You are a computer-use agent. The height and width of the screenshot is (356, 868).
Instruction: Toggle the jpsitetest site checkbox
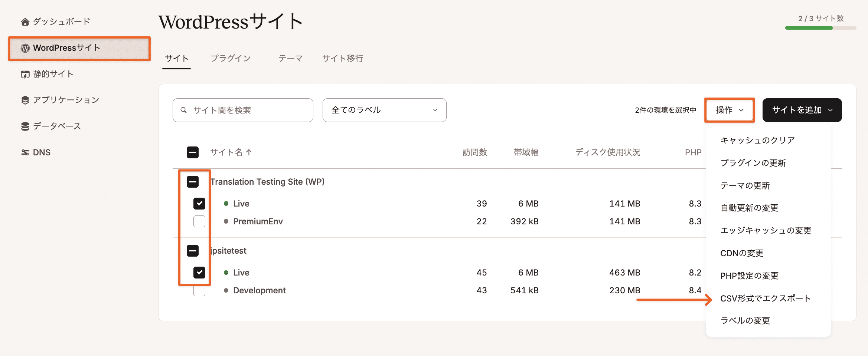(x=193, y=251)
